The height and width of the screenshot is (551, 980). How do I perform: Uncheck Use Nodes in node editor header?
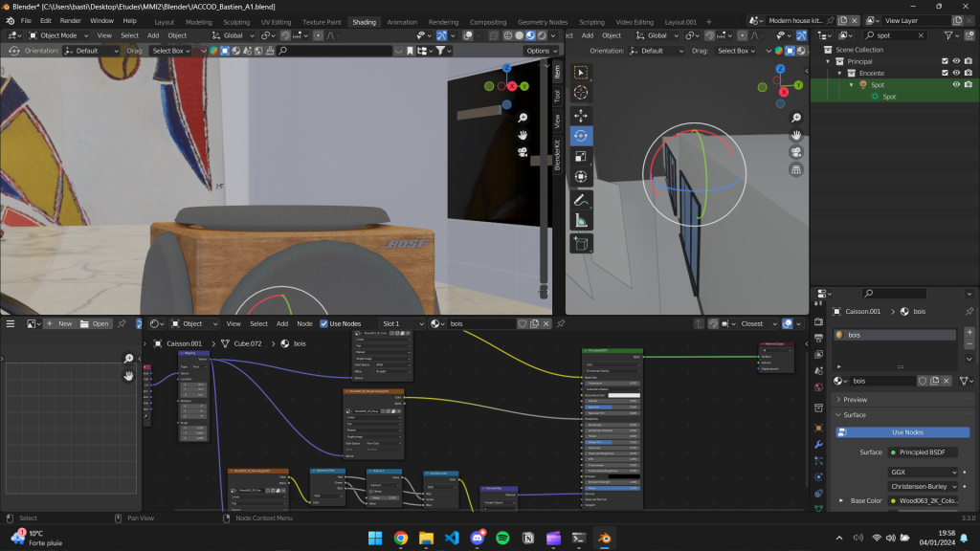coord(324,323)
